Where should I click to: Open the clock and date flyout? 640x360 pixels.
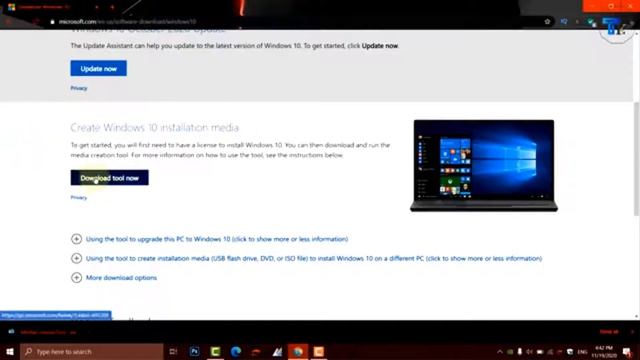[x=604, y=351]
